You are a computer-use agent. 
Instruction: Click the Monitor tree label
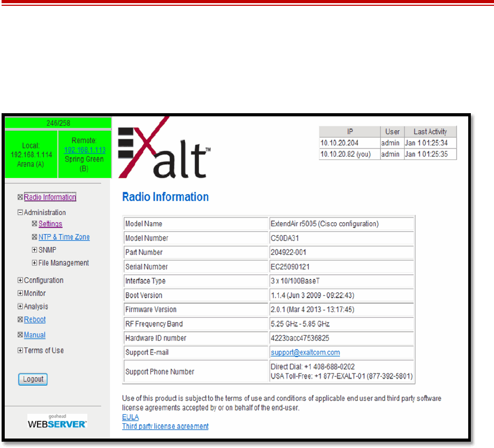[35, 293]
